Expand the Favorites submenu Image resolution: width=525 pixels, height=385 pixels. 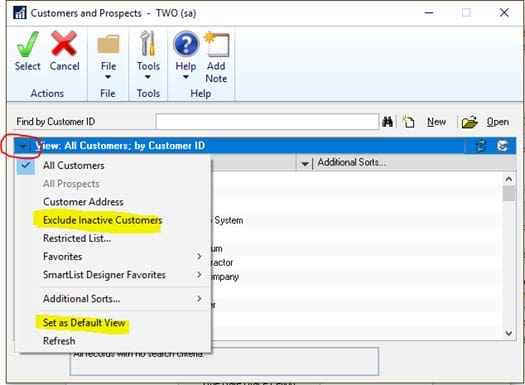tap(199, 256)
